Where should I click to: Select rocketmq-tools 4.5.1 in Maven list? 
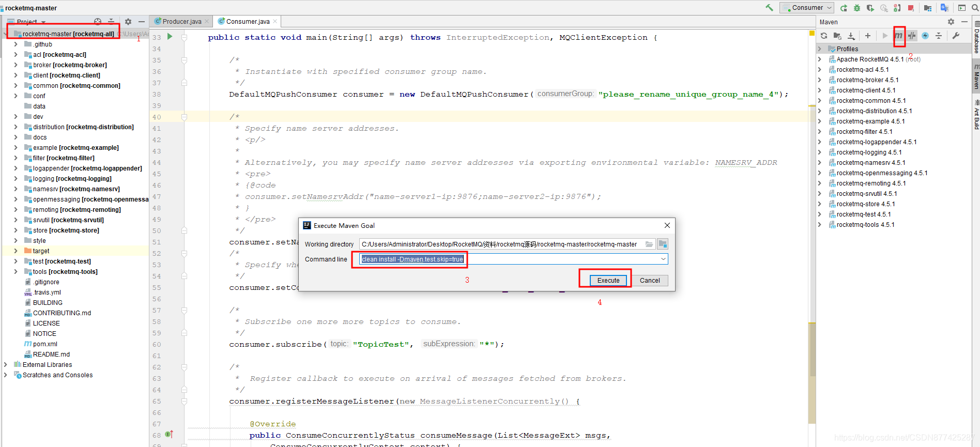(x=861, y=224)
